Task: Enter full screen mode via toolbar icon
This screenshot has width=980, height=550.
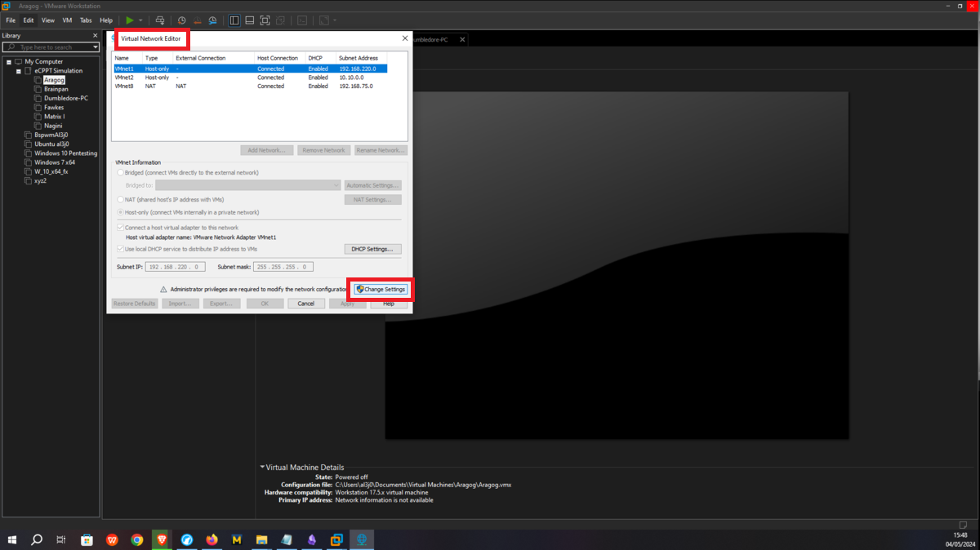Action: click(265, 20)
